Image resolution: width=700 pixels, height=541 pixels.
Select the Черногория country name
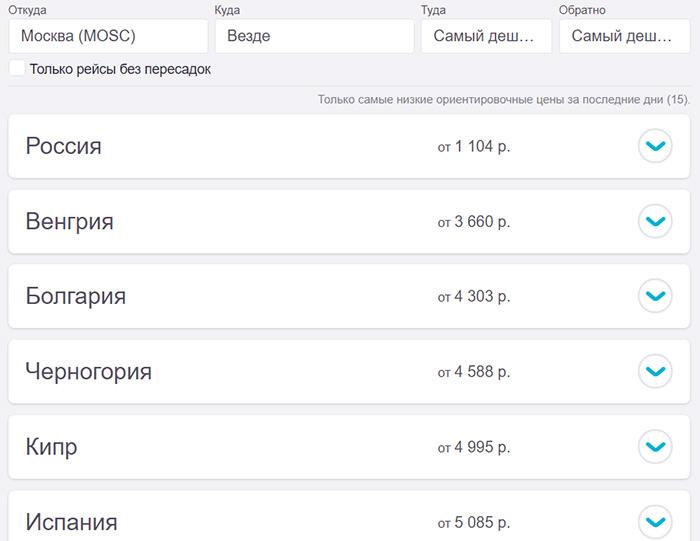[88, 372]
